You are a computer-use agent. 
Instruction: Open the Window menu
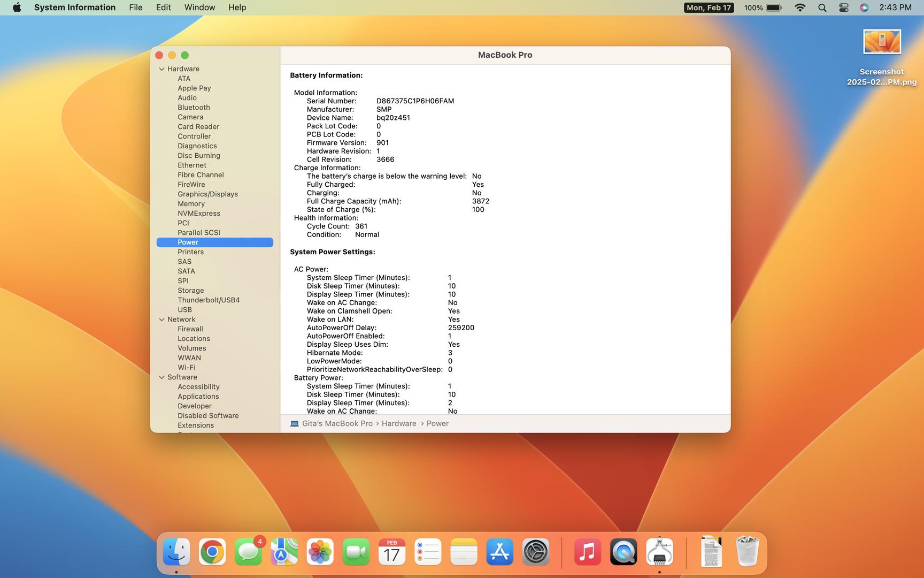(199, 7)
